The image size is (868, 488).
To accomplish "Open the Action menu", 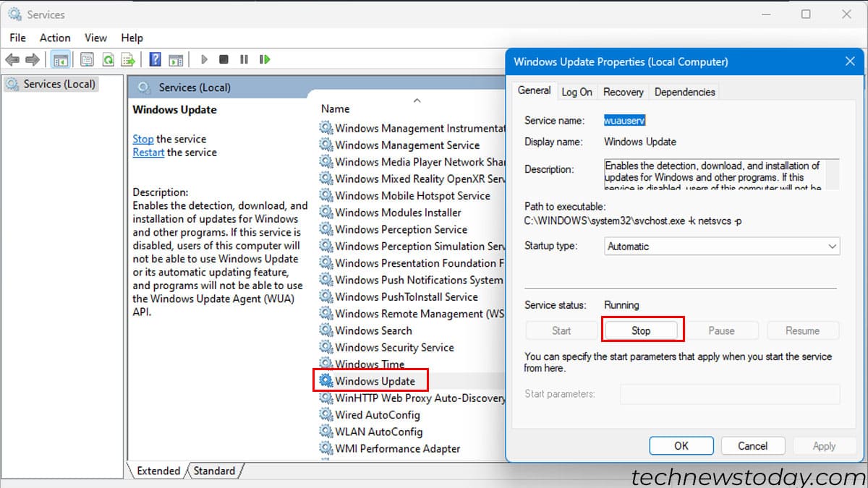I will 54,38.
